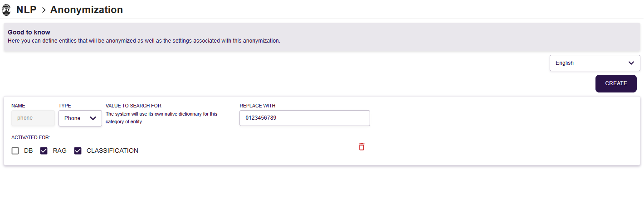Click the down arrow in Type field
Screen dimensions: 644x204
(x=93, y=118)
